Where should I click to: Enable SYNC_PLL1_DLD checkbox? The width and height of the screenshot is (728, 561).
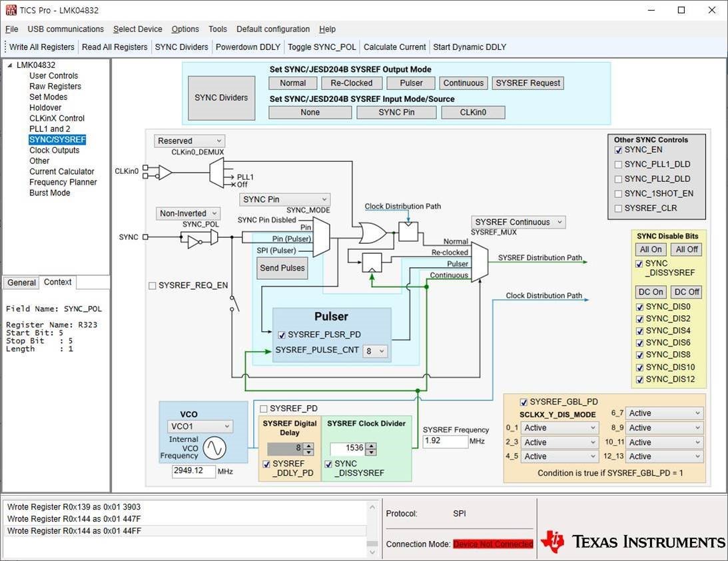pyautogui.click(x=618, y=165)
